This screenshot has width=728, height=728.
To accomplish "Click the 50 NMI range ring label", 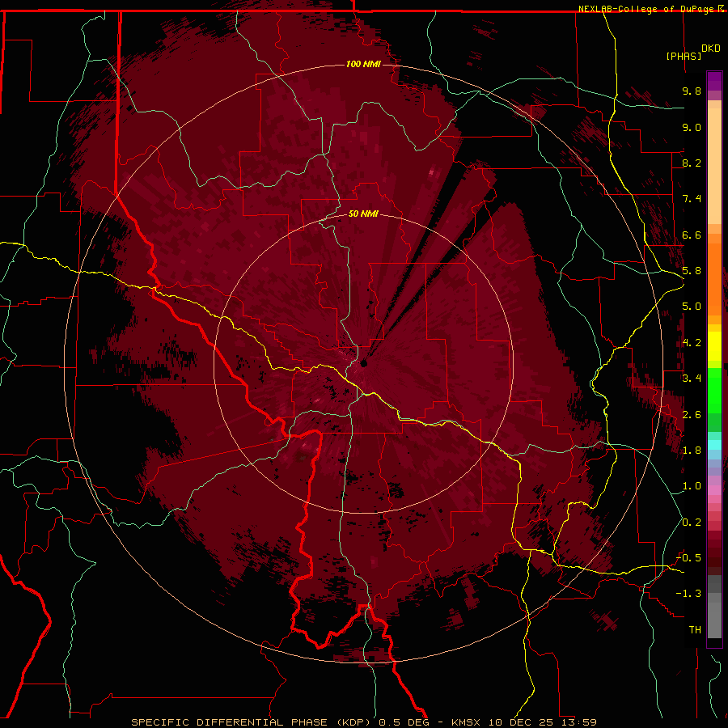I will [363, 214].
